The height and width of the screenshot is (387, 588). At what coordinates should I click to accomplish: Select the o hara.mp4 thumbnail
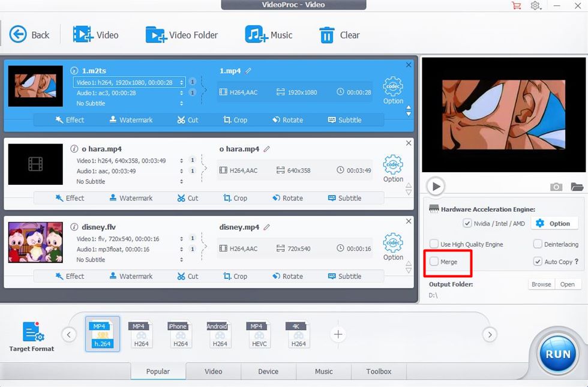[35, 164]
